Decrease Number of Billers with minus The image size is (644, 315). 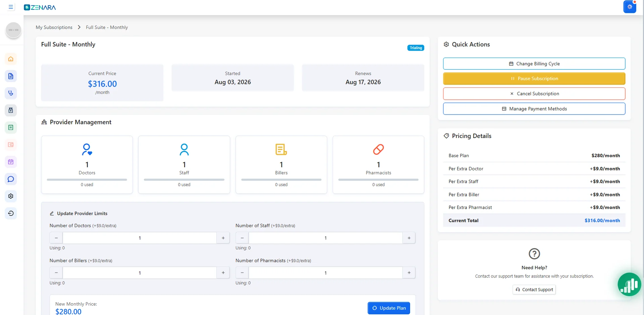pos(56,273)
